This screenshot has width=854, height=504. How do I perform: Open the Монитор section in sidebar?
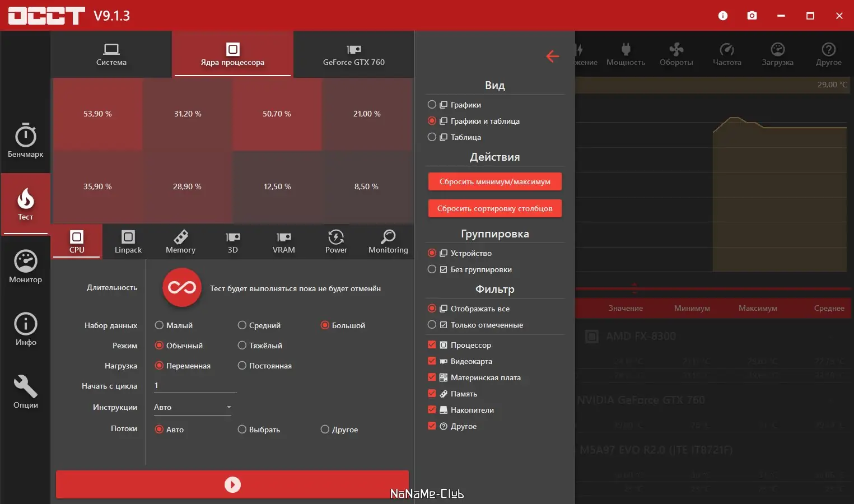[x=25, y=267]
